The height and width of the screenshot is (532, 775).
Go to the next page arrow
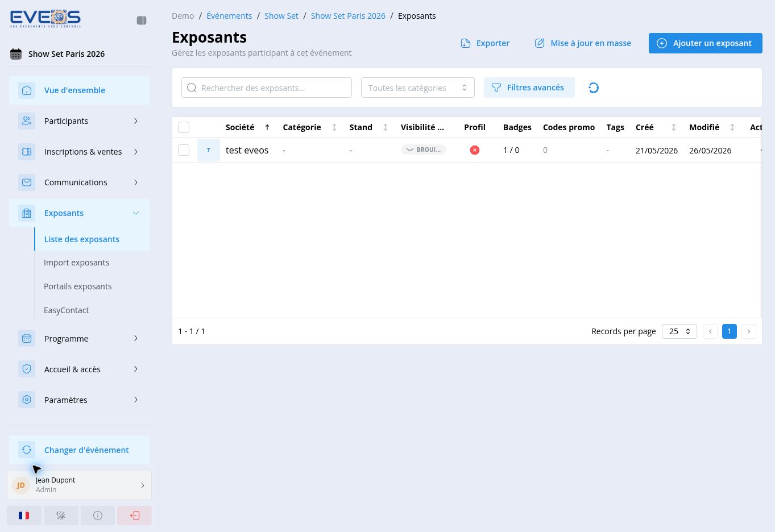pyautogui.click(x=749, y=331)
